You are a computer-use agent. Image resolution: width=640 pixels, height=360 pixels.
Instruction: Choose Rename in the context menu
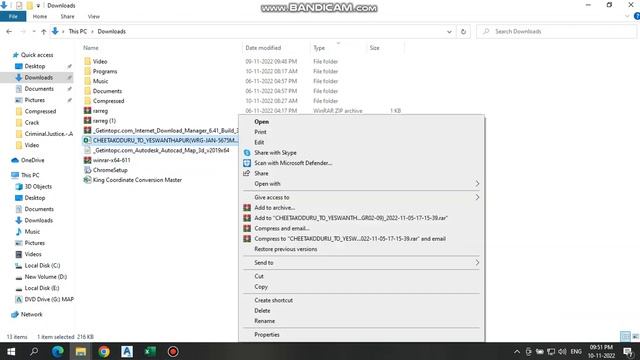pyautogui.click(x=264, y=321)
